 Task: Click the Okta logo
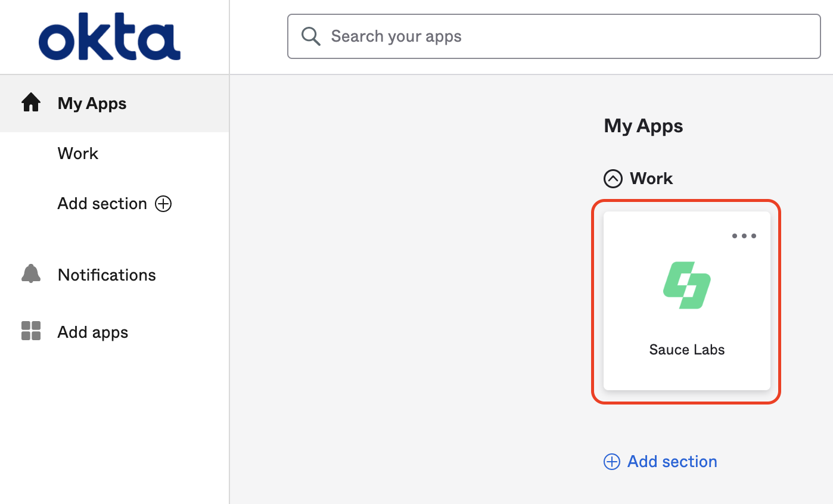(x=109, y=36)
